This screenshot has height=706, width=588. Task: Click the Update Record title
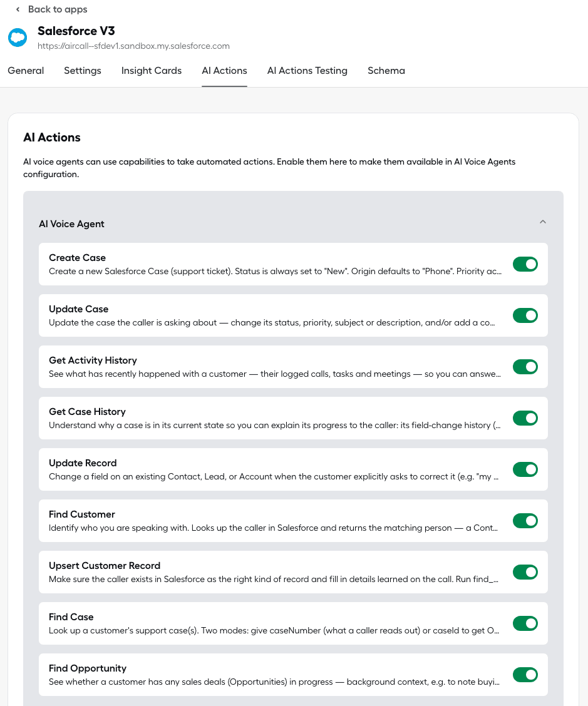(x=83, y=463)
